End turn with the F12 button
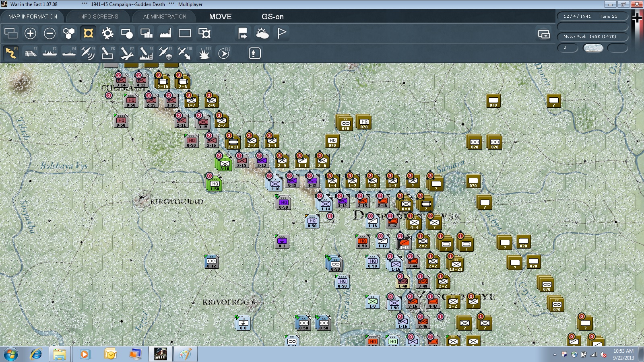Screen dimensions: 644x362 pyautogui.click(x=223, y=53)
